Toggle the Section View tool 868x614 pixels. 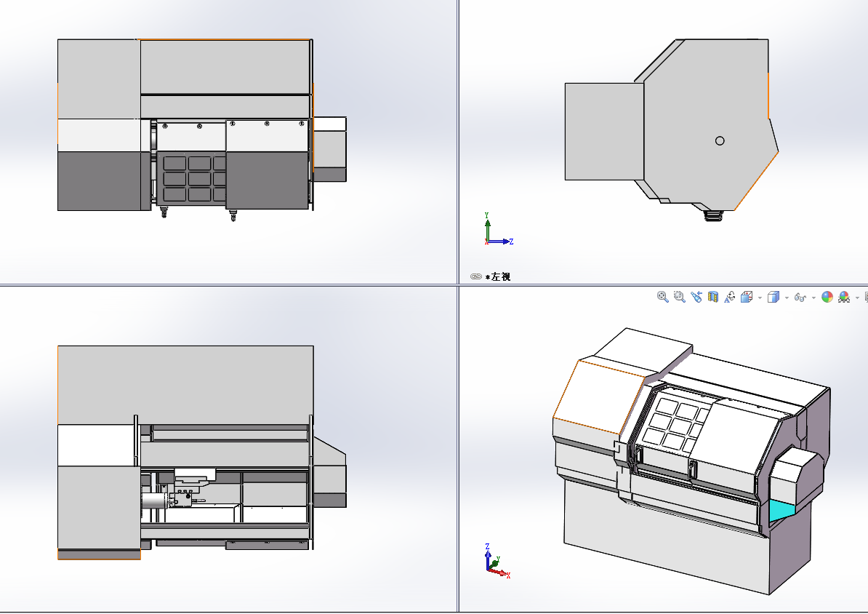[713, 297]
